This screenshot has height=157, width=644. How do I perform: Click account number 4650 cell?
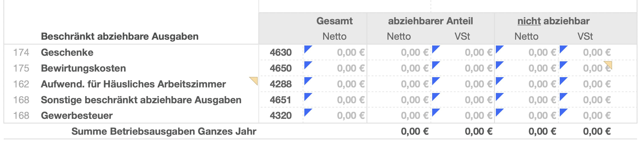(x=281, y=68)
